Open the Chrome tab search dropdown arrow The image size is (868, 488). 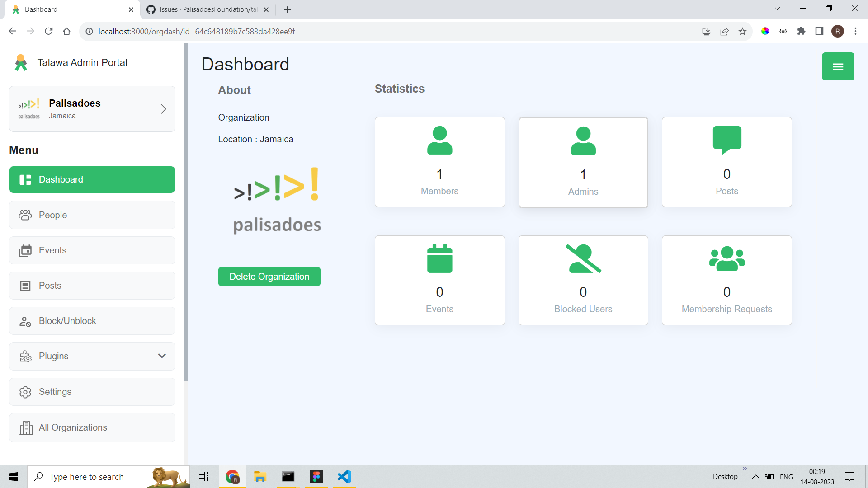coord(777,9)
